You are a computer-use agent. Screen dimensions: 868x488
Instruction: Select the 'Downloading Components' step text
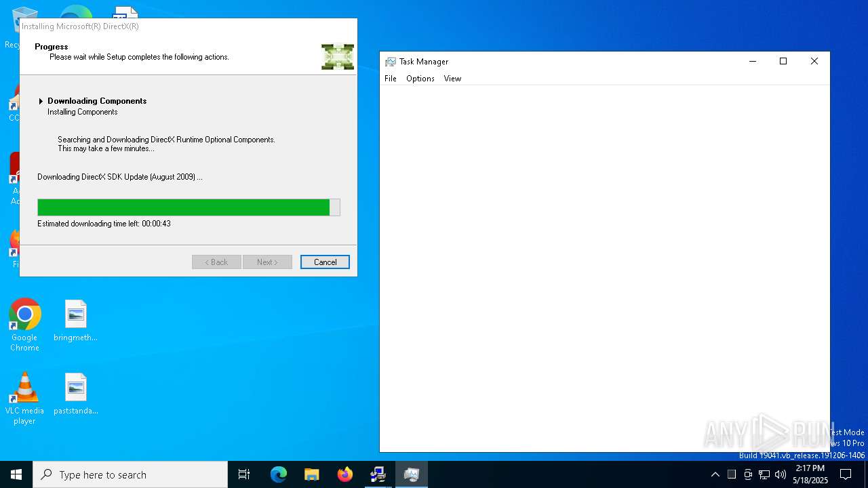(97, 101)
